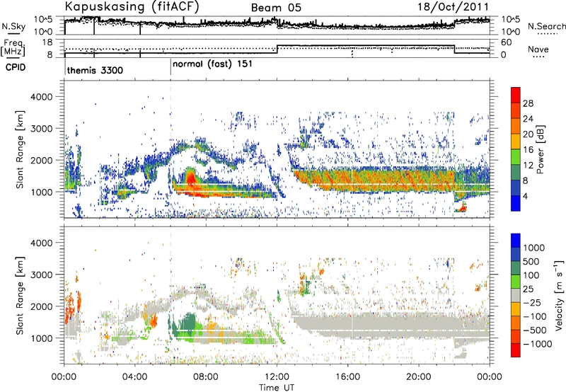Select the 'N.Search' legend label
This screenshot has width=566, height=392.
tap(546, 26)
